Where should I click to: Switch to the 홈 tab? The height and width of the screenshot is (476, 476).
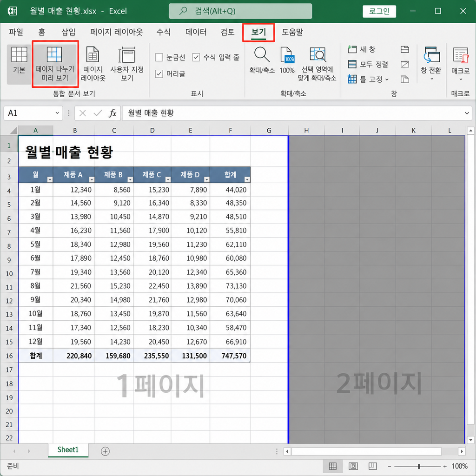point(41,32)
